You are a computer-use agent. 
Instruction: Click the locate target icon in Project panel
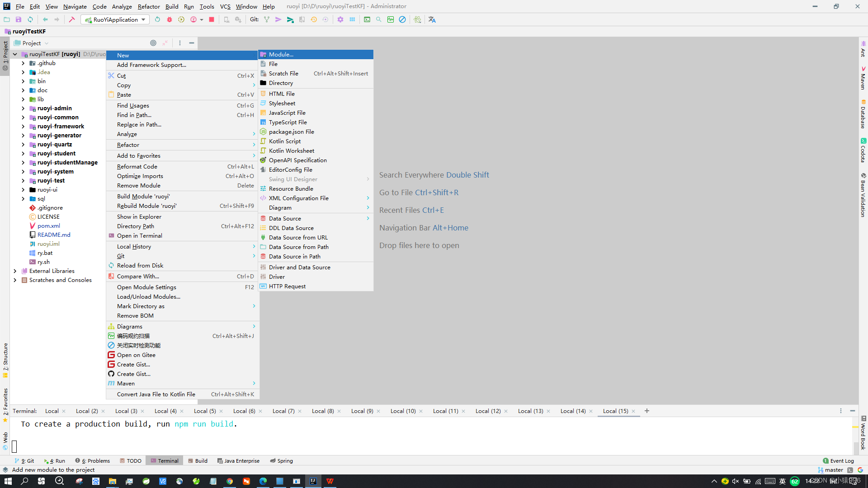(x=153, y=43)
